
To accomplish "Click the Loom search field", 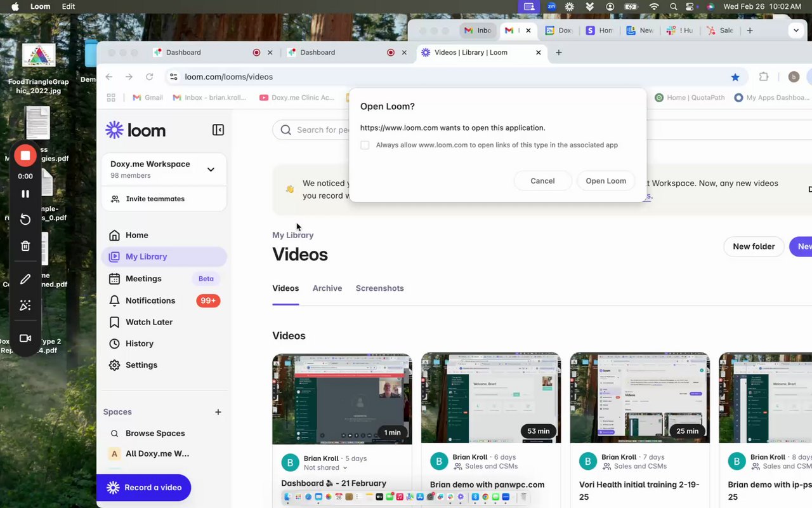I will pyautogui.click(x=311, y=130).
